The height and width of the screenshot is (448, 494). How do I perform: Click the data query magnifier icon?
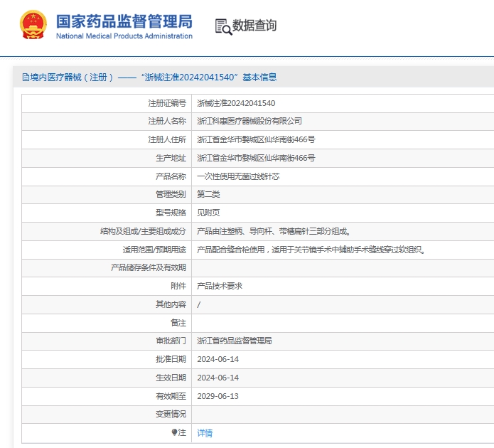click(223, 26)
